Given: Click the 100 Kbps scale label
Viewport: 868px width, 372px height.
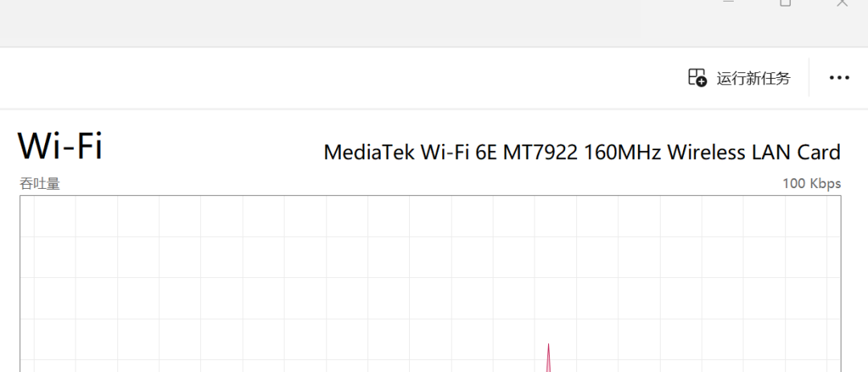Looking at the screenshot, I should click(812, 183).
